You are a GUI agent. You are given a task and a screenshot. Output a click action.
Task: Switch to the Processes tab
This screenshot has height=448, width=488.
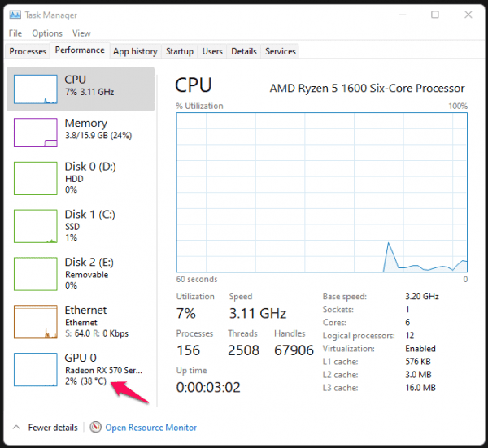click(28, 51)
